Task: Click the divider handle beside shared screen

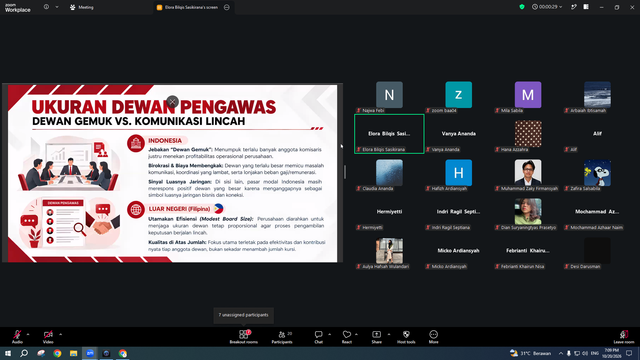Action: [345, 172]
